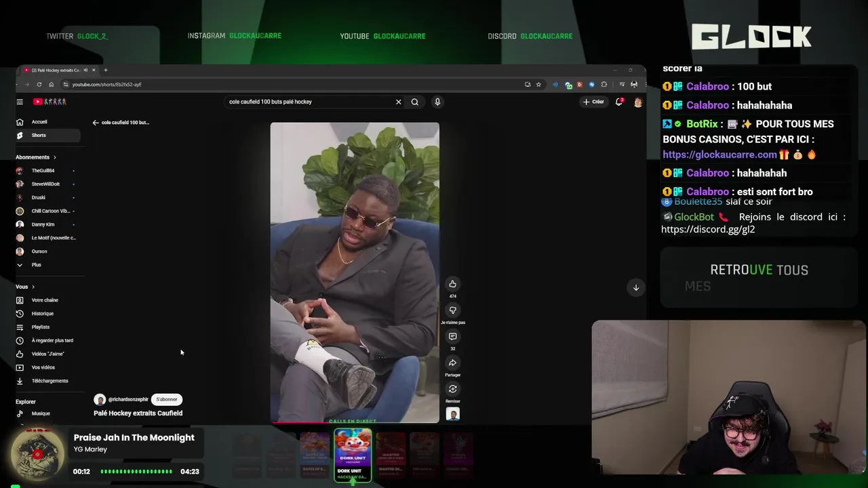868x488 pixels.
Task: Open Vos vidéos
Action: [x=46, y=367]
